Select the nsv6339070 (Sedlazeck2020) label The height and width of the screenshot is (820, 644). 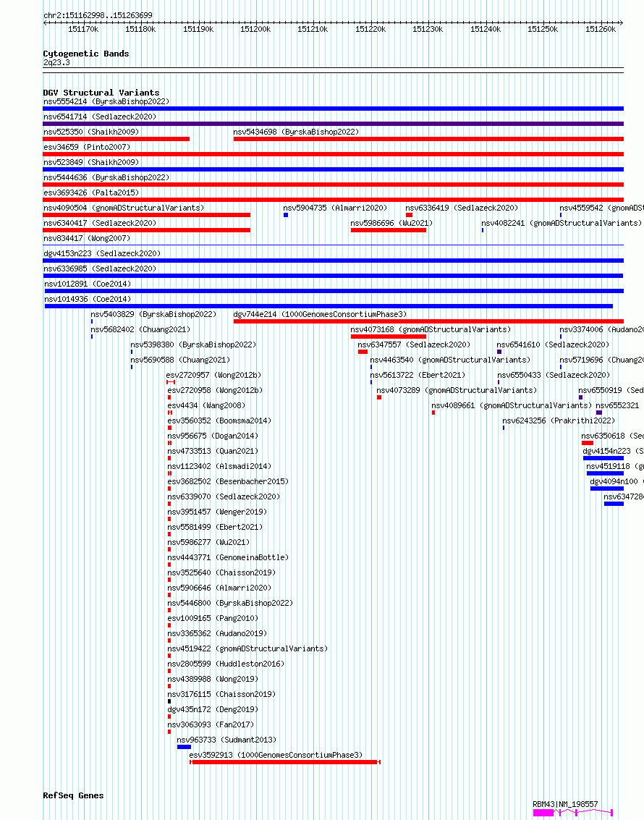(x=224, y=496)
